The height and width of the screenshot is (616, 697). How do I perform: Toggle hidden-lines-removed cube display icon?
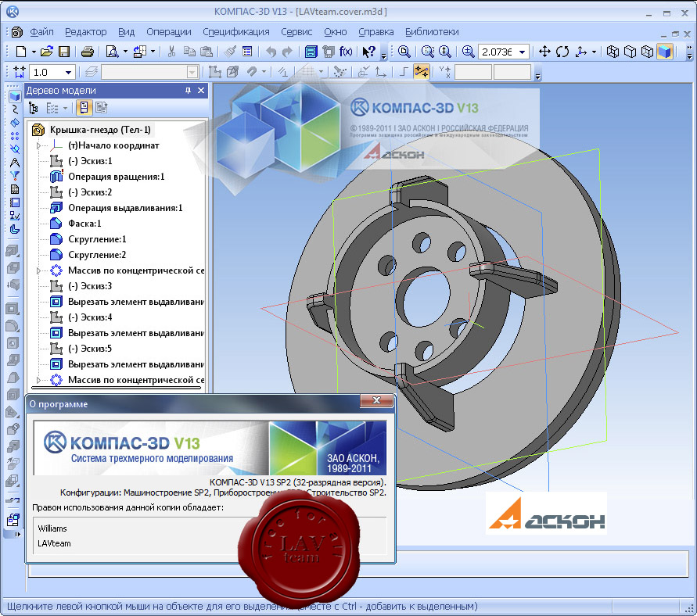(631, 52)
